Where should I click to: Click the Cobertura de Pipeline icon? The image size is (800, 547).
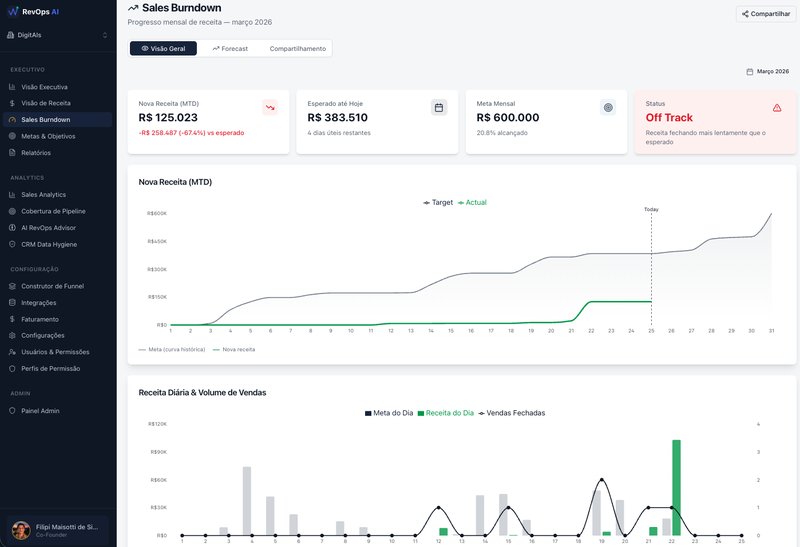coord(12,211)
